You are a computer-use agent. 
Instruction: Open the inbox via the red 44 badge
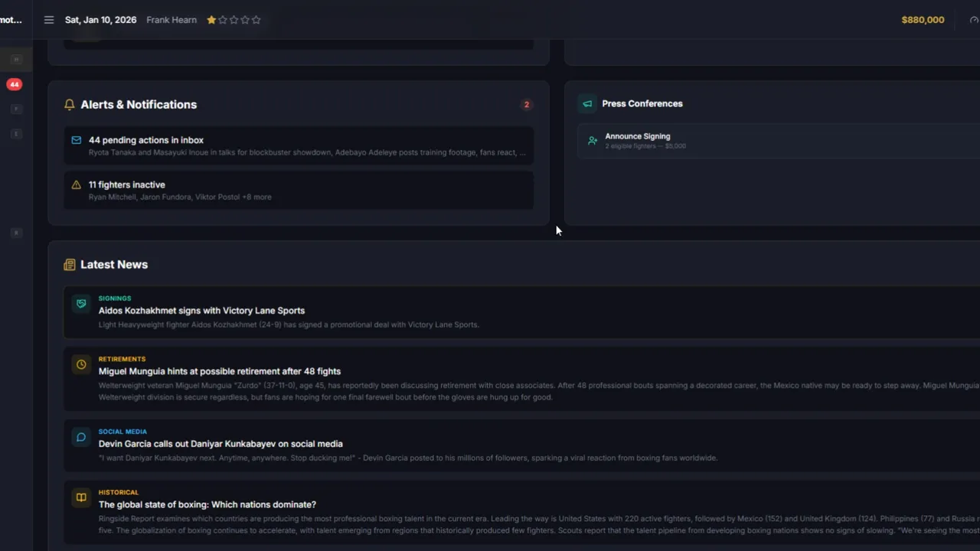[x=15, y=84]
